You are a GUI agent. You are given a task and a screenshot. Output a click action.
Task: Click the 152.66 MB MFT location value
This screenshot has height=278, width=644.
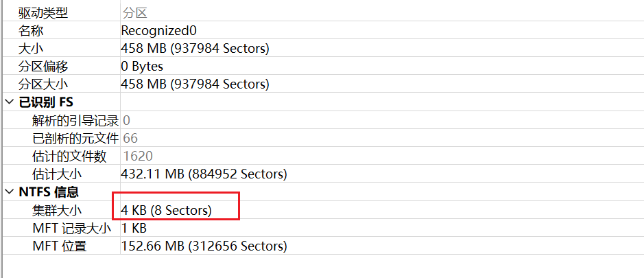(204, 246)
